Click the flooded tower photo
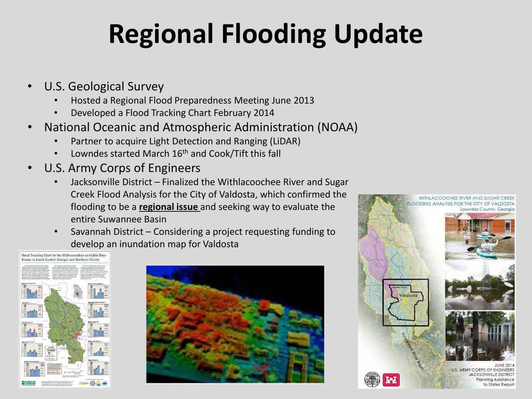Screen dimensions: 532x399 tap(480, 286)
